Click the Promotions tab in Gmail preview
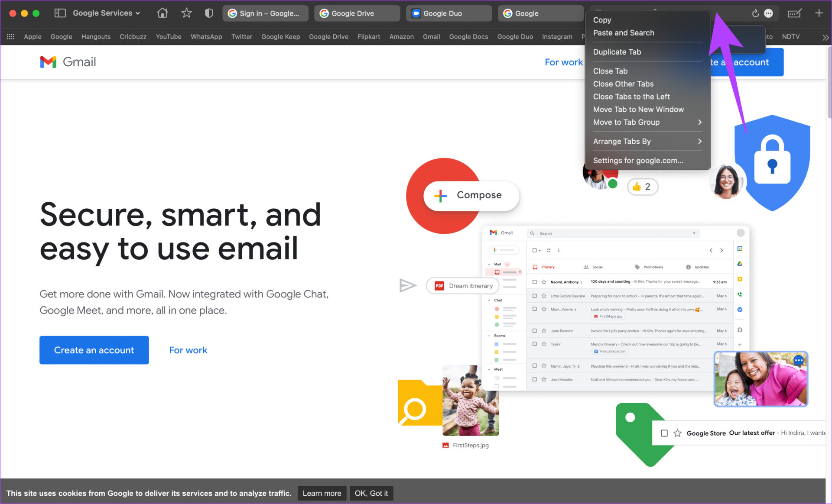Image resolution: width=832 pixels, height=504 pixels. click(651, 268)
